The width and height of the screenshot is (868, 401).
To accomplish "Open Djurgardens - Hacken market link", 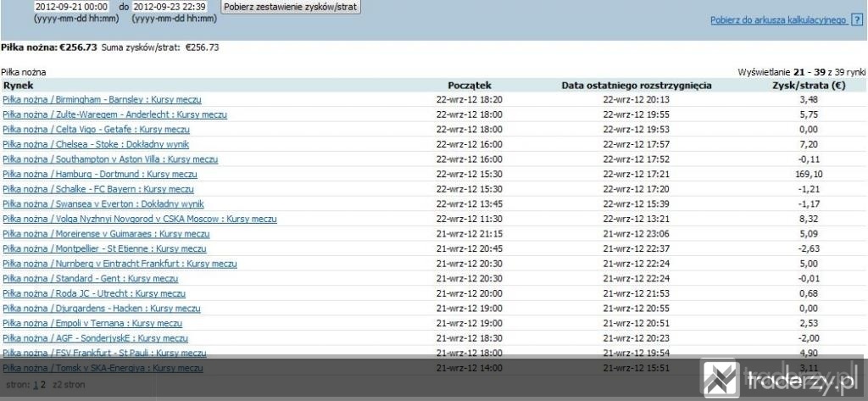I will coord(102,309).
